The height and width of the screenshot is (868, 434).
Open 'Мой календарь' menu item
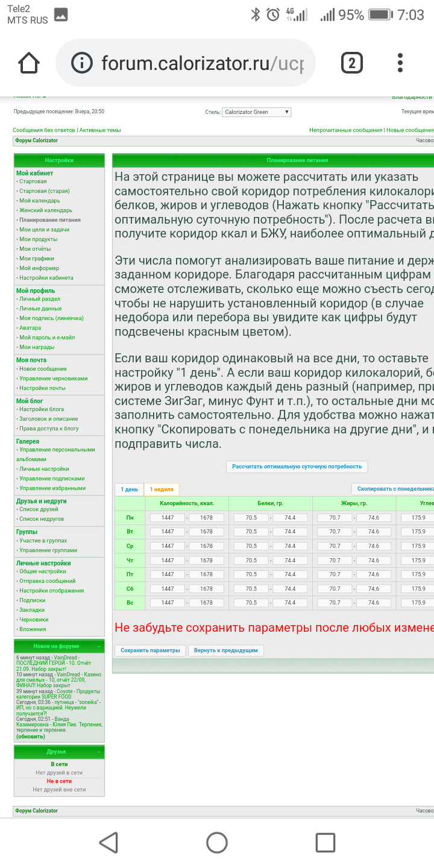pos(40,201)
